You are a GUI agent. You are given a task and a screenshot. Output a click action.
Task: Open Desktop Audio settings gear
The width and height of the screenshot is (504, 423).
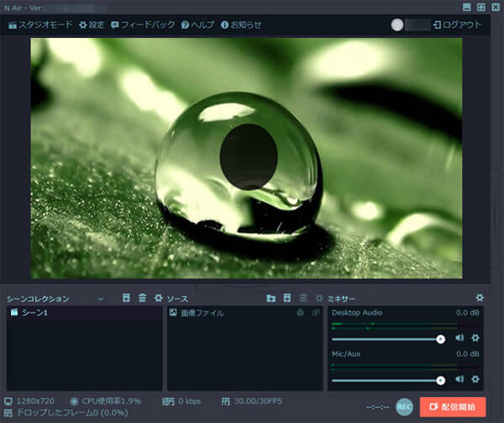[x=475, y=338]
